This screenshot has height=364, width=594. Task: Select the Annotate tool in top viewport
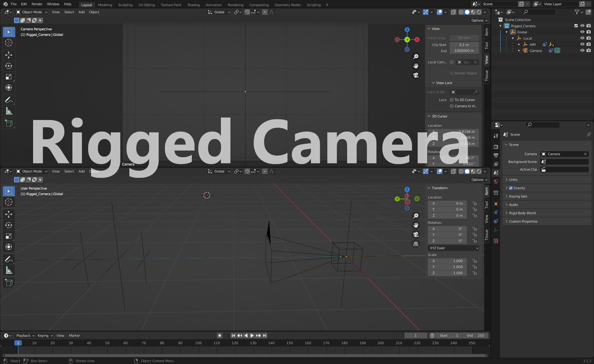tap(9, 100)
